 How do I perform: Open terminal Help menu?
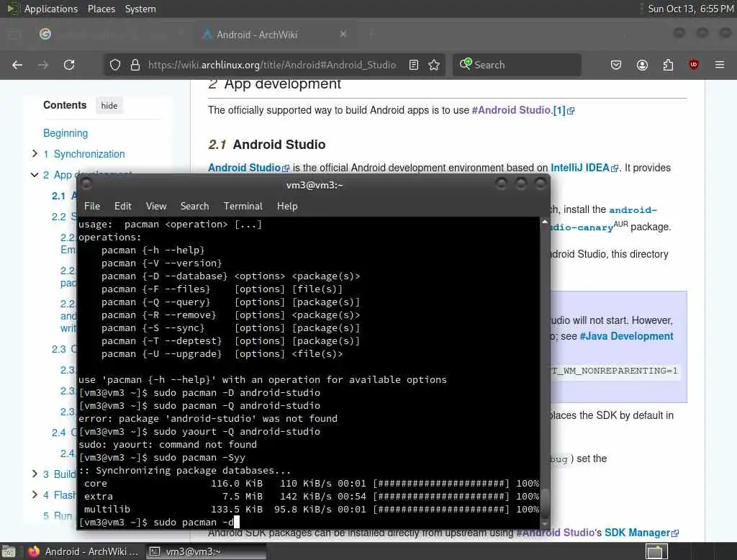pyautogui.click(x=287, y=206)
